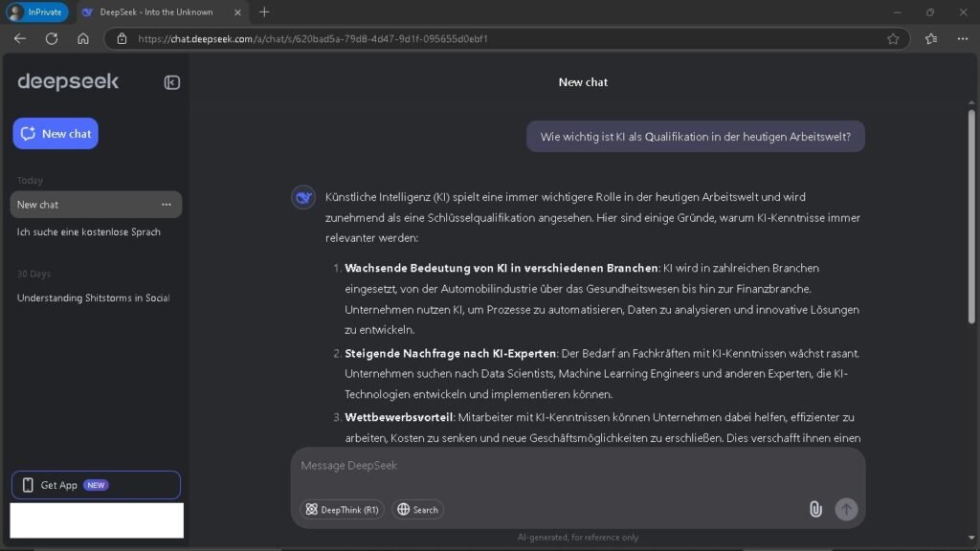This screenshot has height=551, width=980.
Task: Toggle Search mode on
Action: (417, 509)
